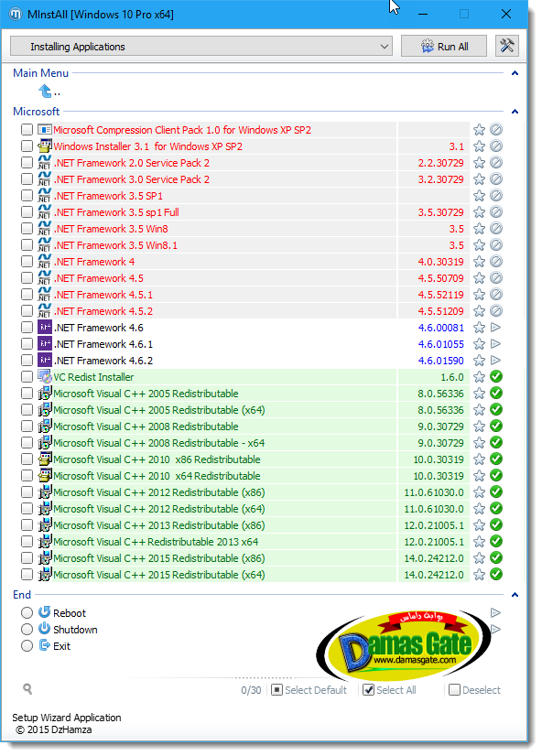Collapse the Main Menu section
This screenshot has width=542, height=756.
tap(515, 73)
